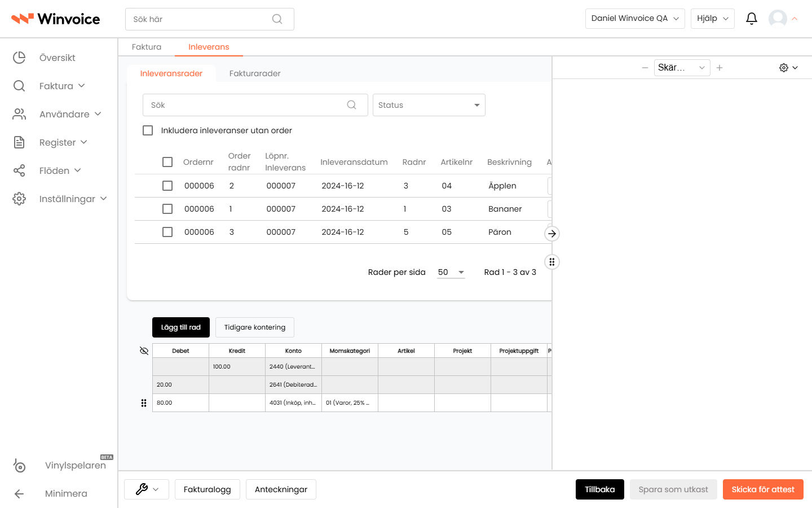Check the Päron row checkbox
Viewport: 812px width, 508px height.
(167, 232)
